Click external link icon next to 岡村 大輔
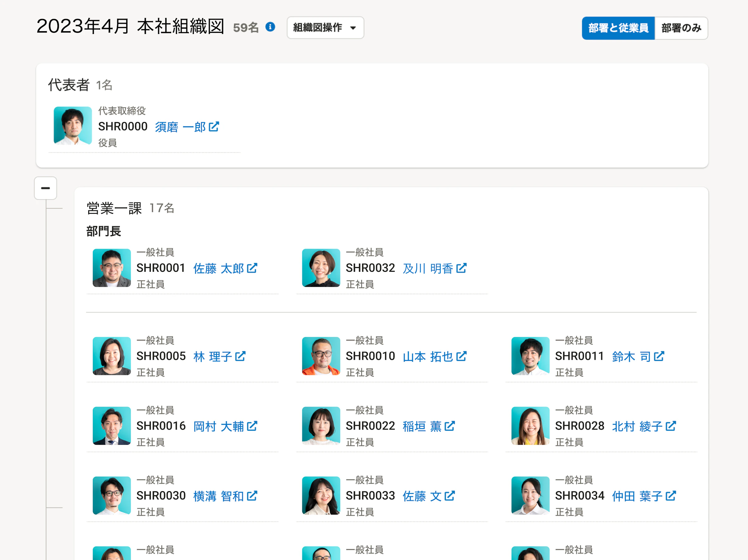748x560 pixels. point(252,426)
